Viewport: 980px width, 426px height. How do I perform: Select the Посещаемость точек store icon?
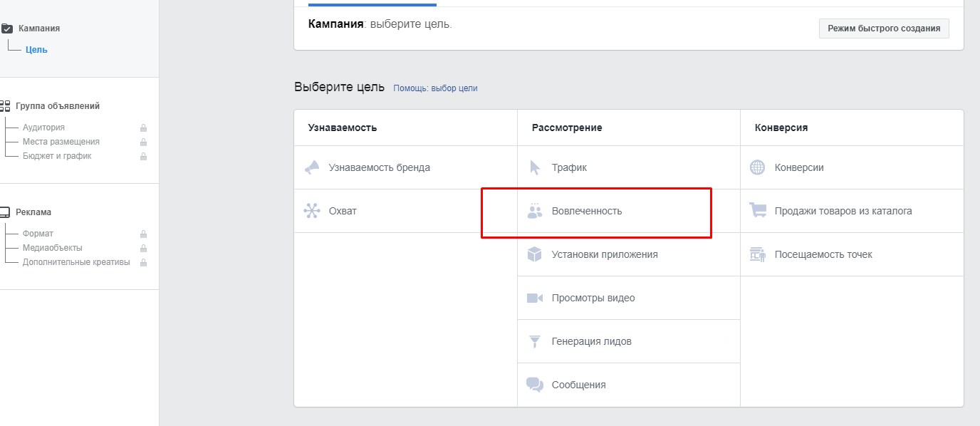[x=758, y=254]
